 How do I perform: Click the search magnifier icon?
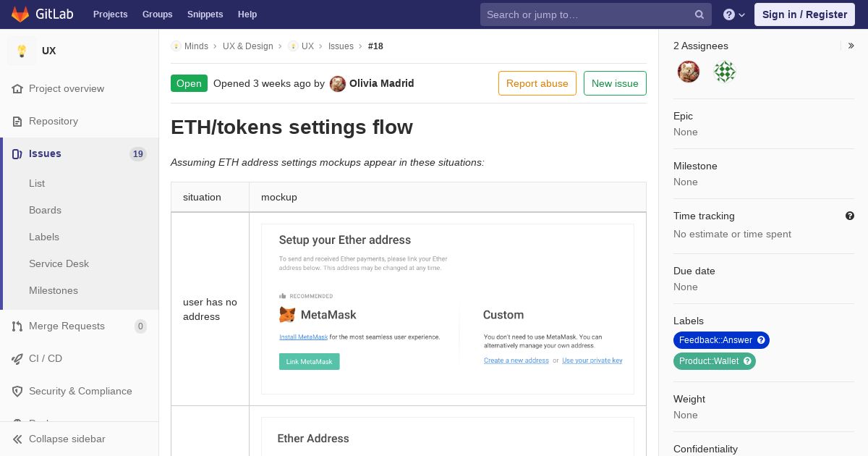[699, 14]
